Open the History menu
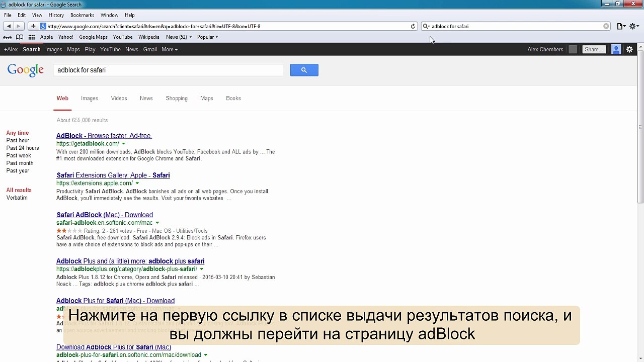The height and width of the screenshot is (362, 644). pyautogui.click(x=56, y=15)
